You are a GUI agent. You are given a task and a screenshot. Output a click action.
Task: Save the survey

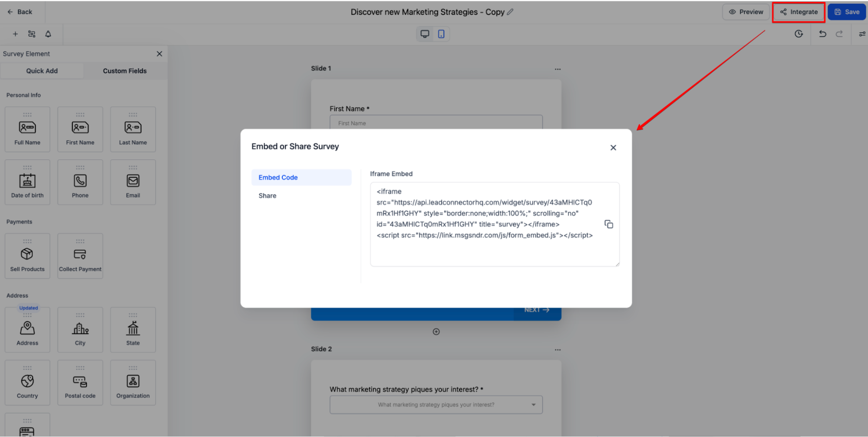coord(847,12)
